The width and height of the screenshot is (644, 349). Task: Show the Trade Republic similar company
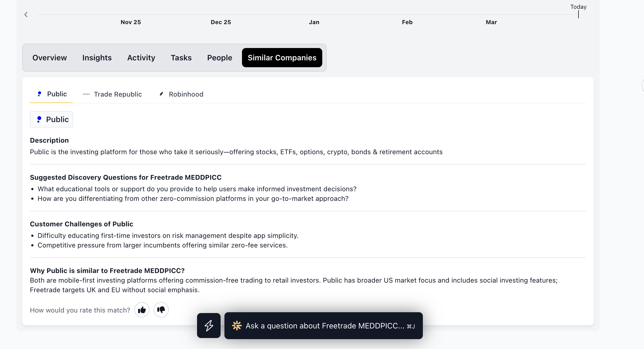pyautogui.click(x=112, y=94)
